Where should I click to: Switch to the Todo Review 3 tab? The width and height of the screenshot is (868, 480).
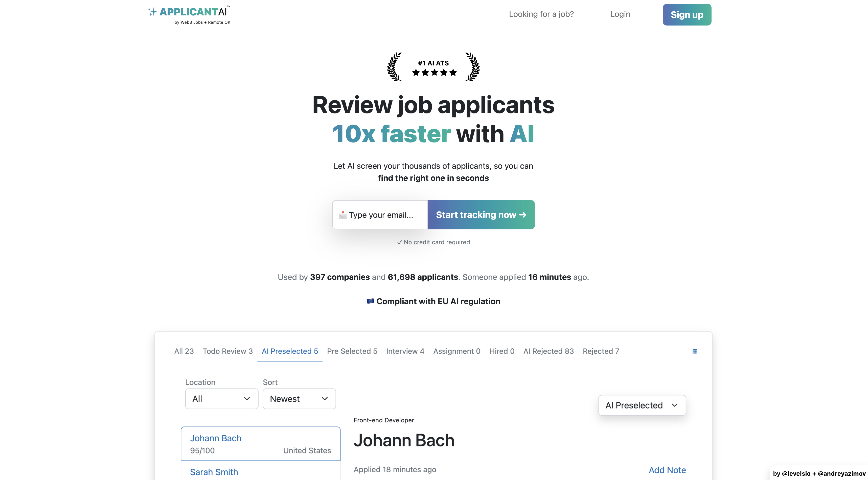click(227, 351)
